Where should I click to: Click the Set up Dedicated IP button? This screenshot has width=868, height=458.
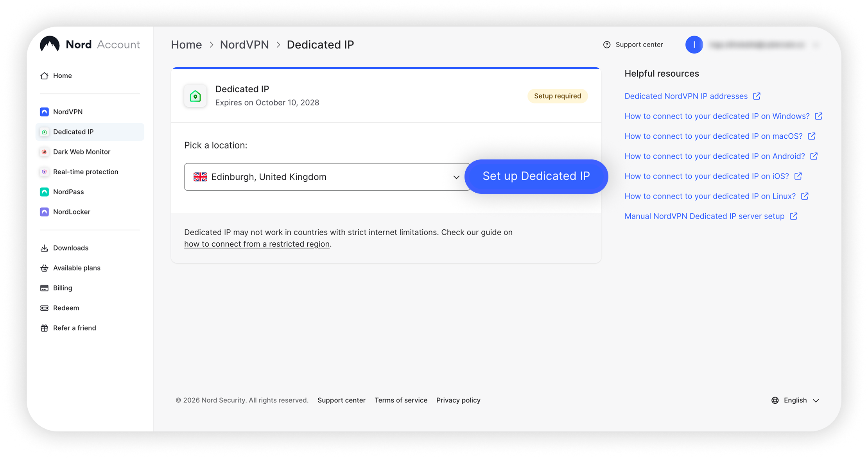tap(536, 176)
